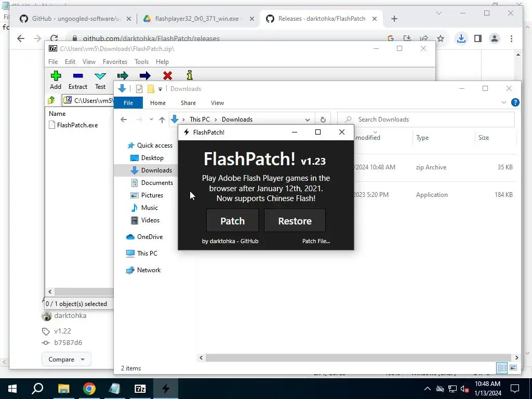532x399 pixels.
Task: Click the Patch button in FlashPatch
Action: 232,220
